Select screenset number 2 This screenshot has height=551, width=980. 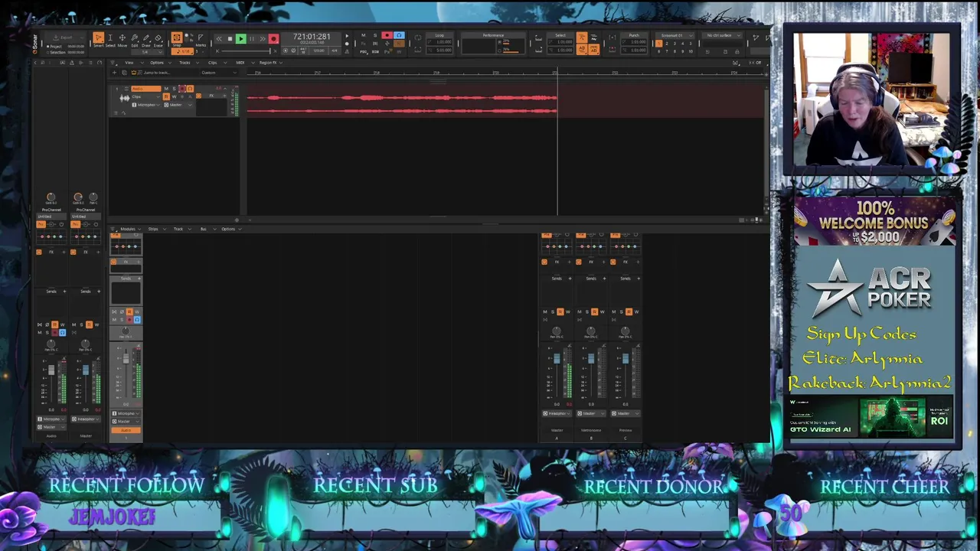coord(666,44)
